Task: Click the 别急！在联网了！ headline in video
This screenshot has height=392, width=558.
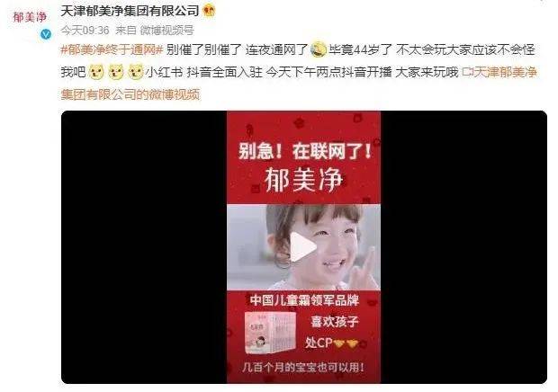Action: click(305, 152)
